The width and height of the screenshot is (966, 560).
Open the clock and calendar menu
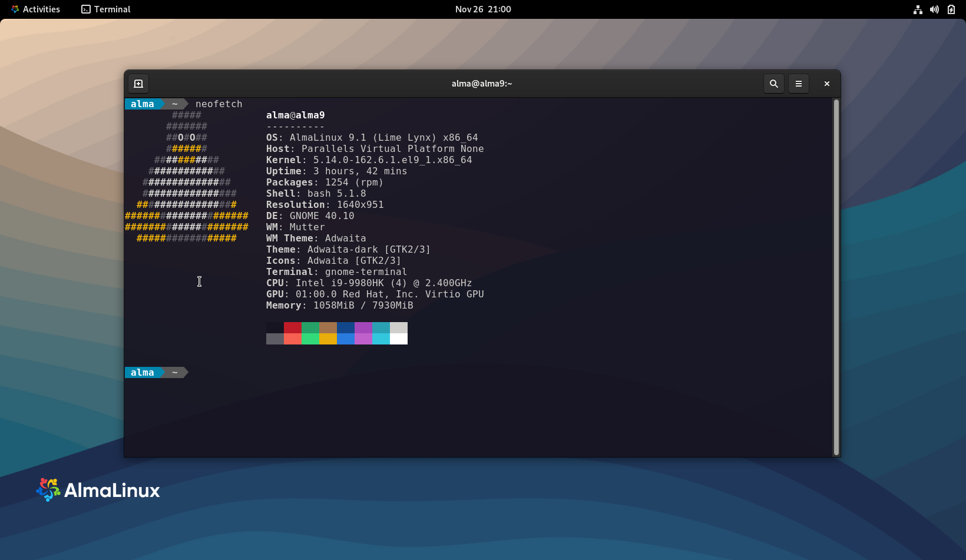pos(483,9)
